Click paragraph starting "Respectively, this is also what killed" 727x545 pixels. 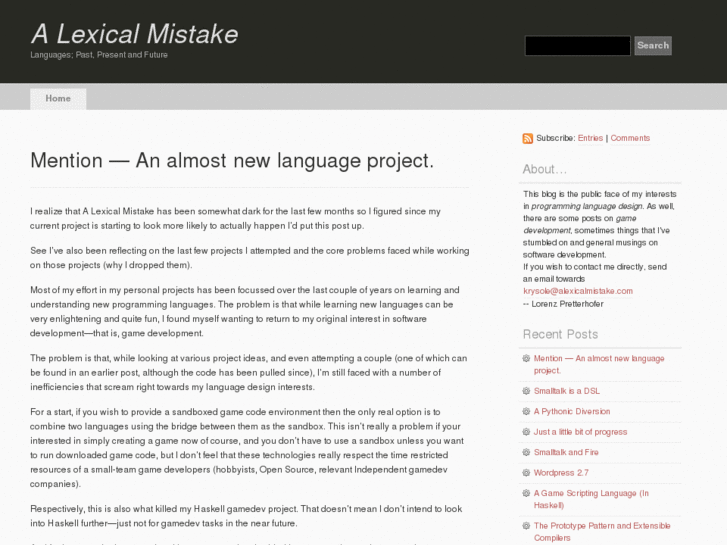(246, 516)
